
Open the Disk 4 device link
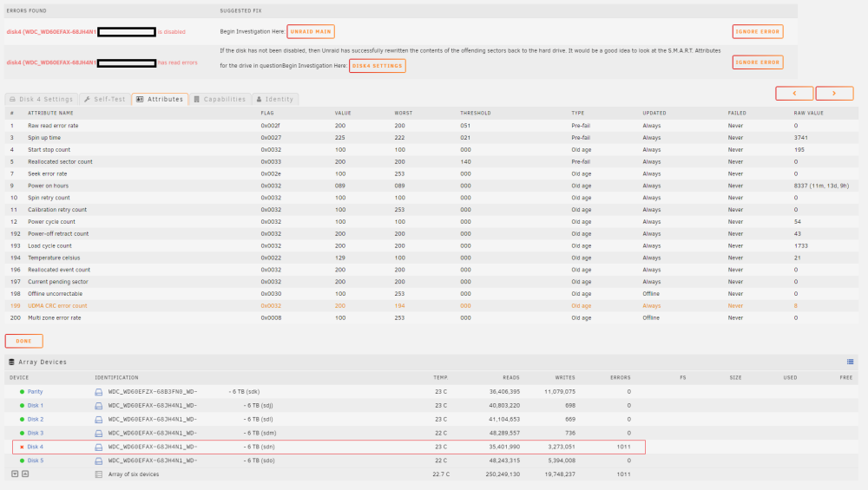coord(36,447)
